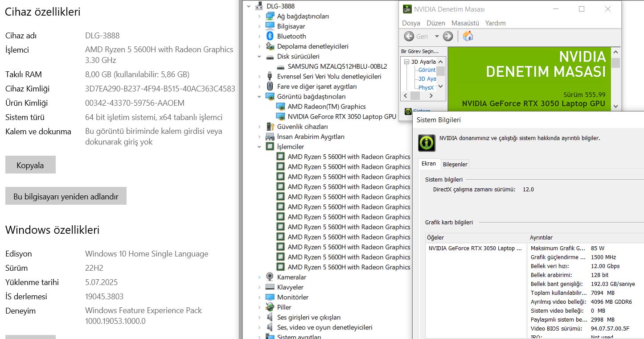Click the Bluetooth icon in device tree

270,36
